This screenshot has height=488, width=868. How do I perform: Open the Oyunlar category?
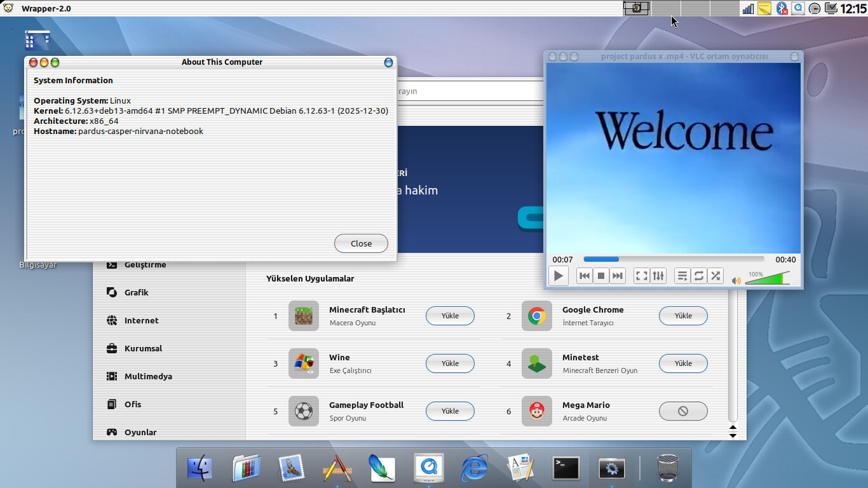(x=140, y=432)
